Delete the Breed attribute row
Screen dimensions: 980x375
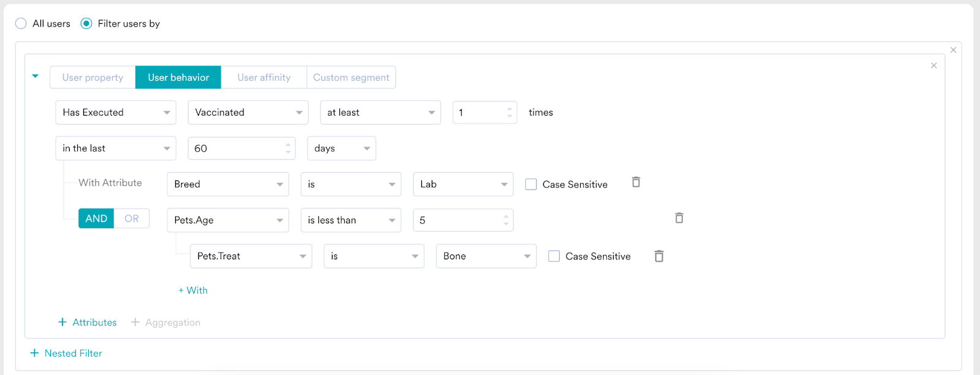[636, 182]
